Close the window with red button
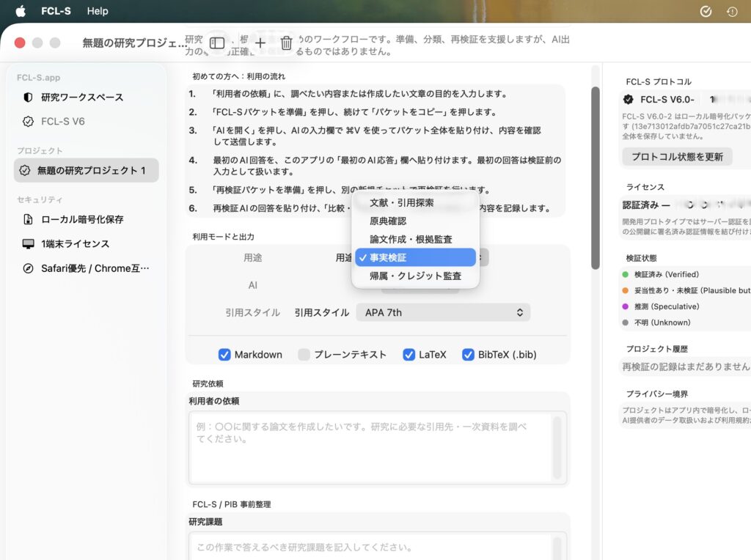Screen dimensions: 751x560 pos(20,43)
